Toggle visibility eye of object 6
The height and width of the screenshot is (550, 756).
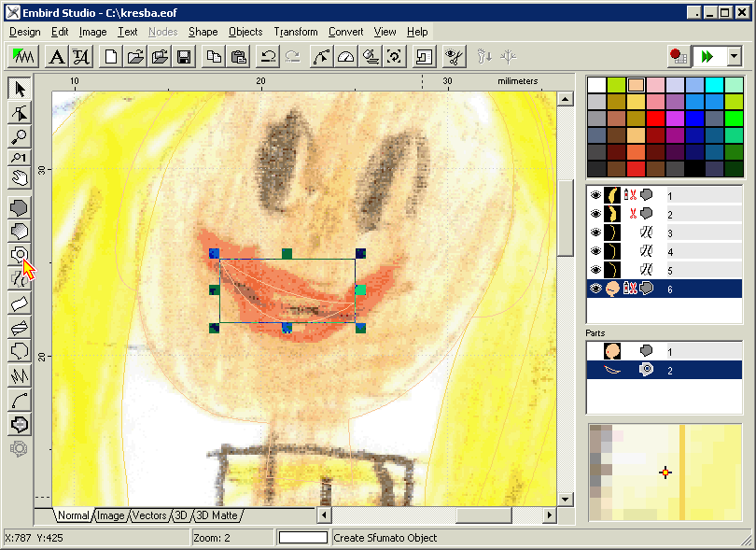[x=595, y=289]
